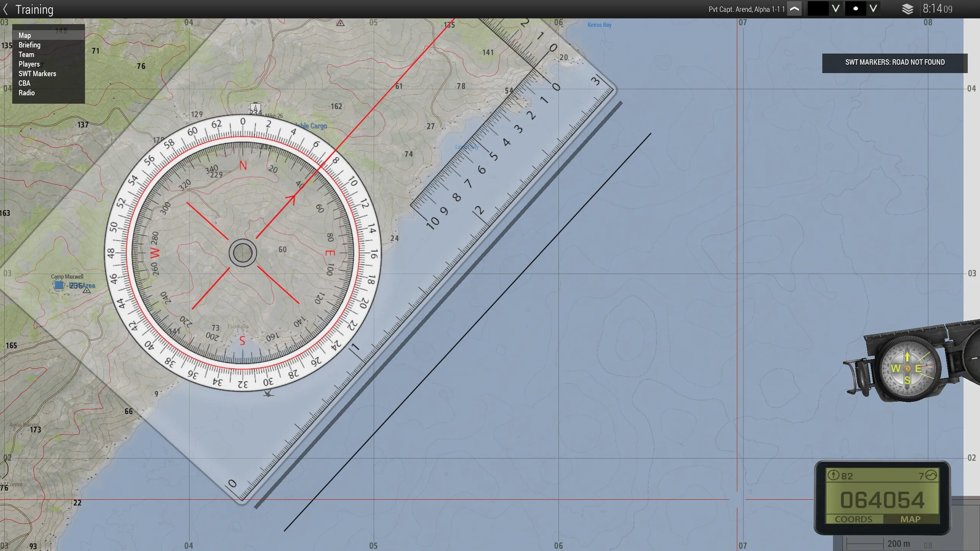
Task: Switch the GPS device to MAP mode
Action: pos(910,519)
